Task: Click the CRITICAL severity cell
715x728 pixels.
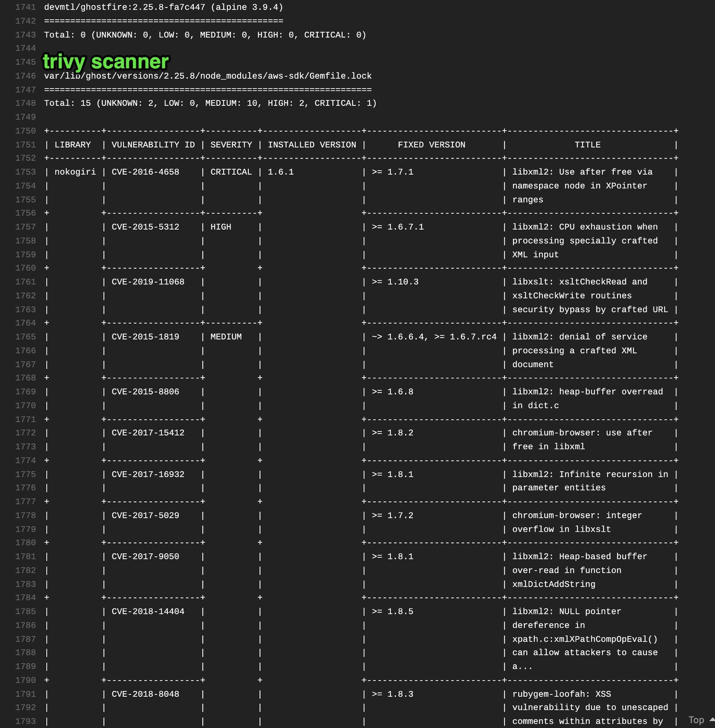Action: (x=231, y=172)
